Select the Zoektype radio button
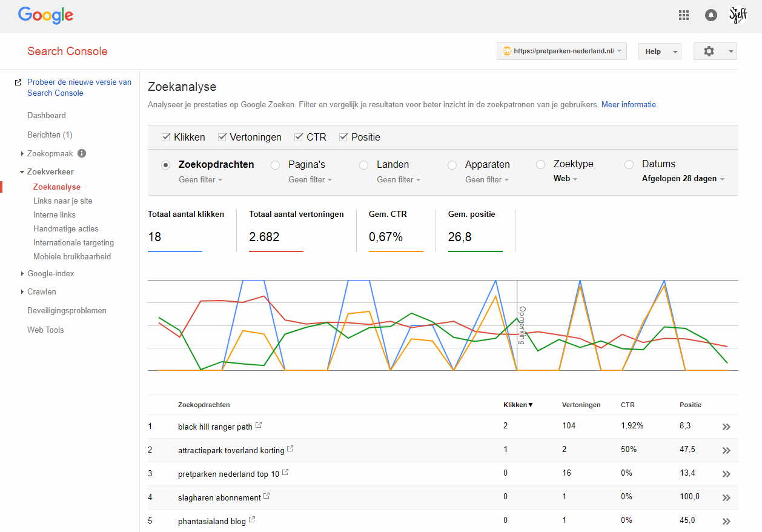The width and height of the screenshot is (762, 532). [x=540, y=165]
